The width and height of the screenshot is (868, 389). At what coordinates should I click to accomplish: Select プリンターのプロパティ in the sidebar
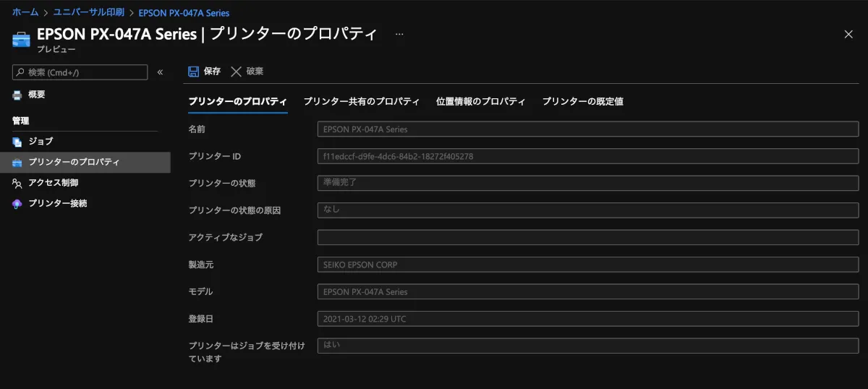(85, 163)
